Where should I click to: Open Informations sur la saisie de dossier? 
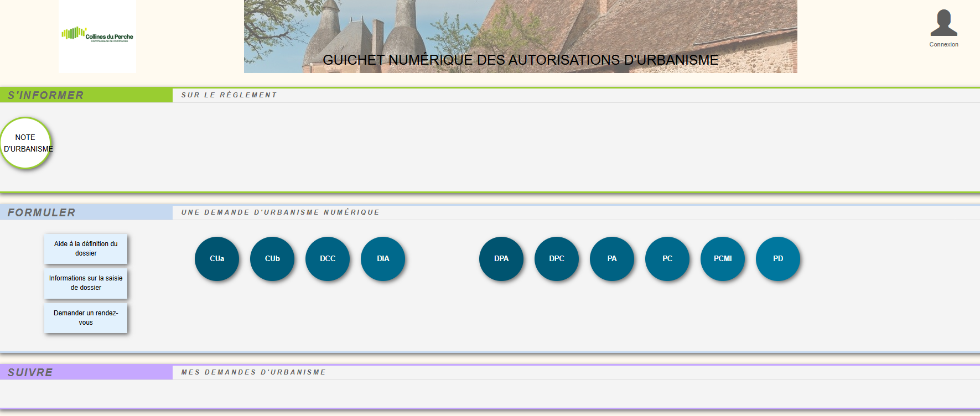click(86, 283)
